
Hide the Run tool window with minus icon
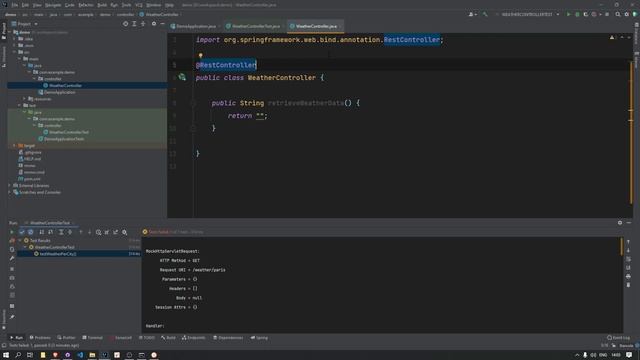(629, 223)
